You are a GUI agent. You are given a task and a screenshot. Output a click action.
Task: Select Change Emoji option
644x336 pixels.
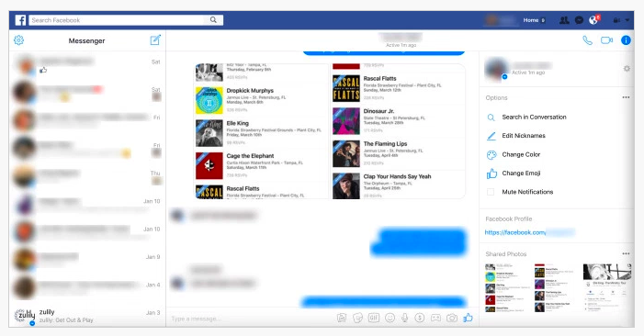pos(521,173)
